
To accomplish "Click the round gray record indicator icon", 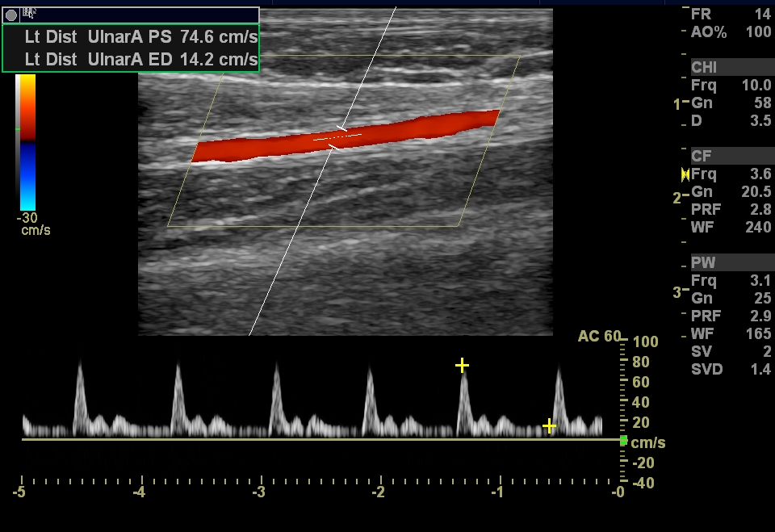I will [11, 15].
